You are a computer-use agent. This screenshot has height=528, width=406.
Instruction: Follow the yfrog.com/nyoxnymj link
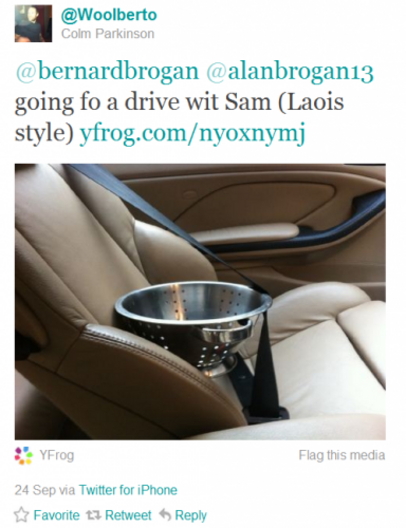pyautogui.click(x=192, y=133)
